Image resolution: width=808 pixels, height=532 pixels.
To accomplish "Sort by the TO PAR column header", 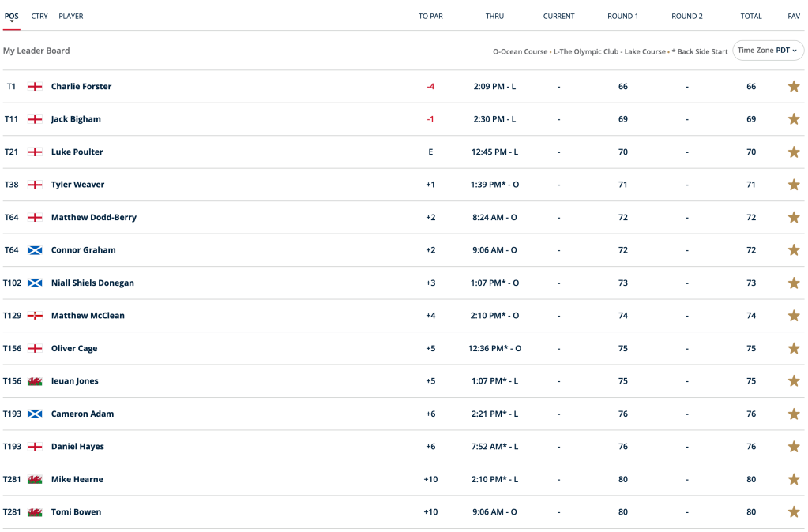I will (x=430, y=17).
